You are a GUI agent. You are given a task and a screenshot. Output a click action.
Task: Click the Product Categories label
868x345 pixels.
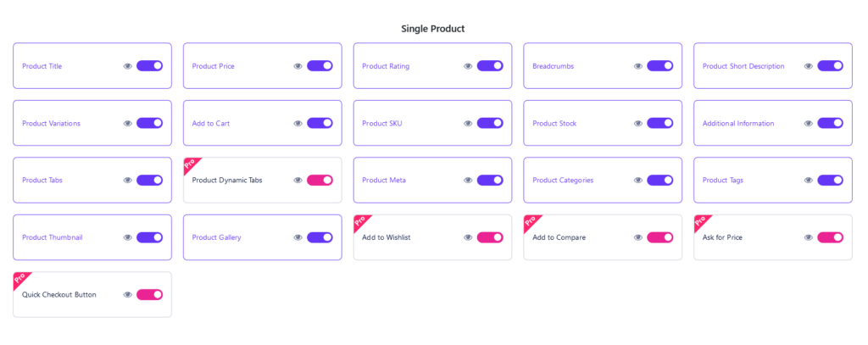coord(563,181)
